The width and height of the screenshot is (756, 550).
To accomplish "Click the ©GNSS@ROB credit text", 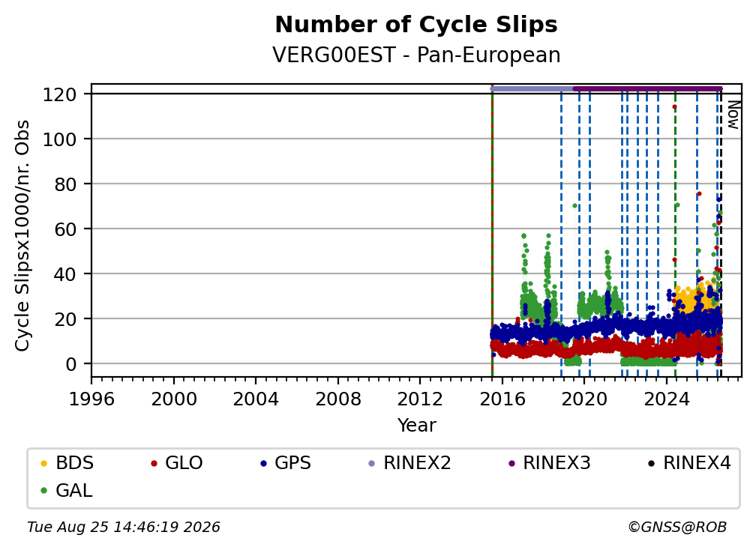I will click(677, 528).
